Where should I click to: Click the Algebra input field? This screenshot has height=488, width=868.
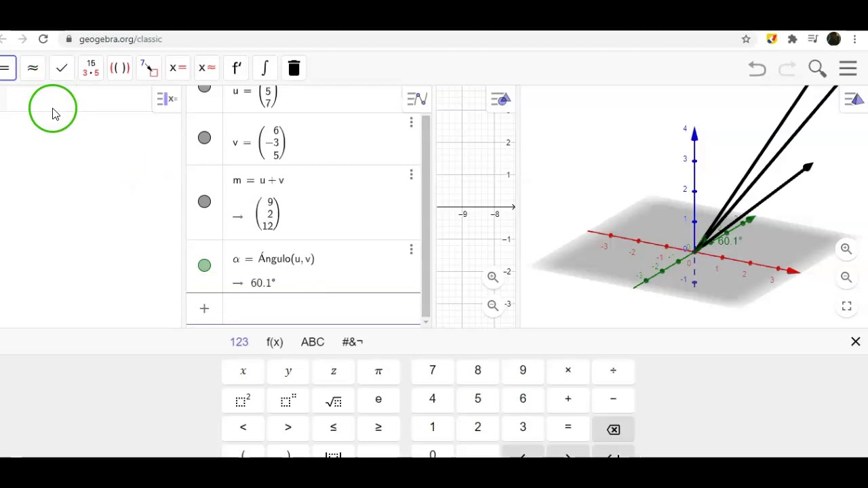320,309
